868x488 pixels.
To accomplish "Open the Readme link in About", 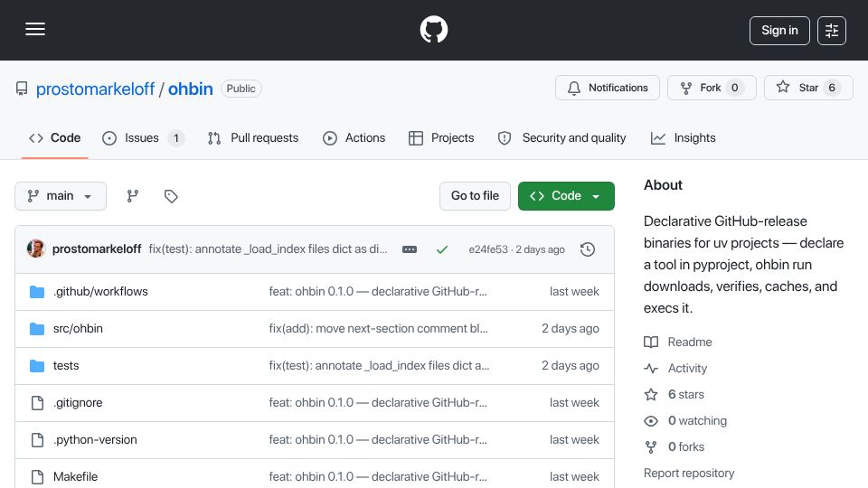I will [690, 342].
